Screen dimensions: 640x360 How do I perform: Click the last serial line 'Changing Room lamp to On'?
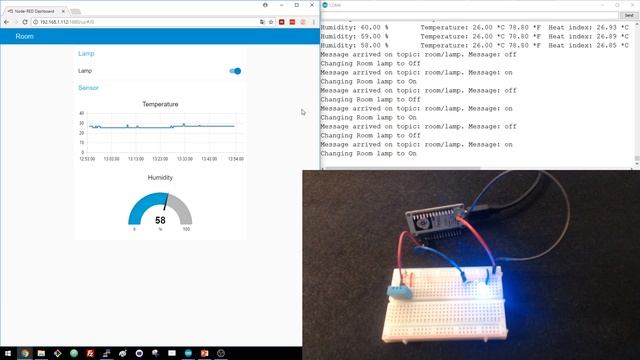(369, 153)
